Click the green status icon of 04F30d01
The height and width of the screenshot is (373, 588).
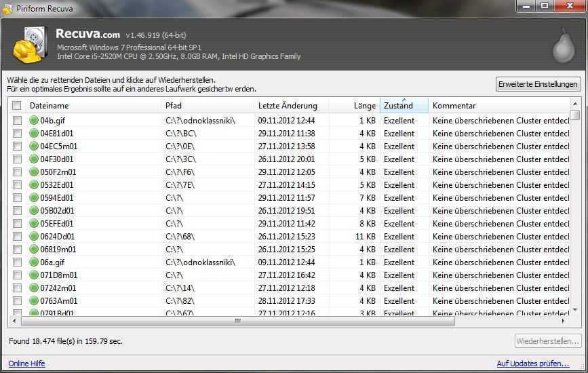click(x=34, y=159)
